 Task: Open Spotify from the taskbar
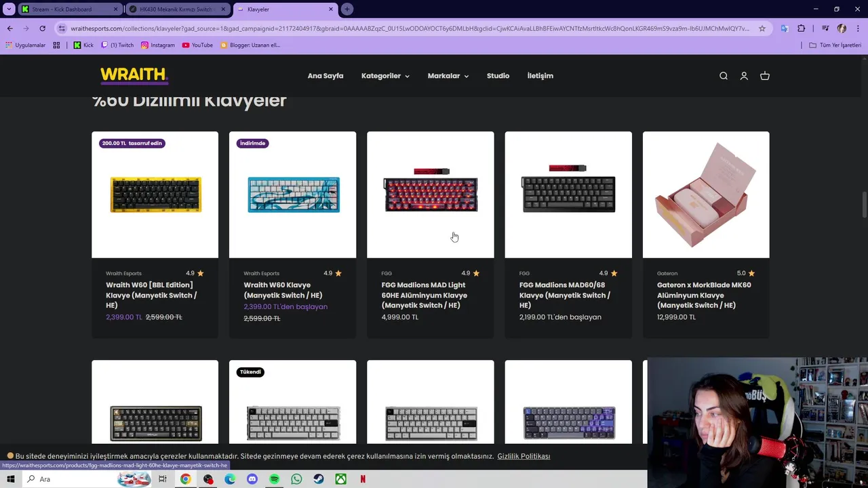274,479
